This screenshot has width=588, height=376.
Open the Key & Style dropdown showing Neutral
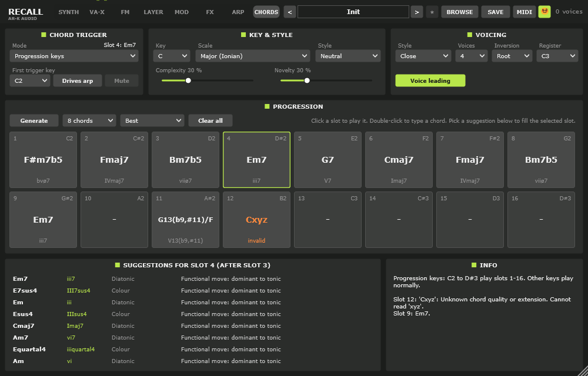pos(348,56)
